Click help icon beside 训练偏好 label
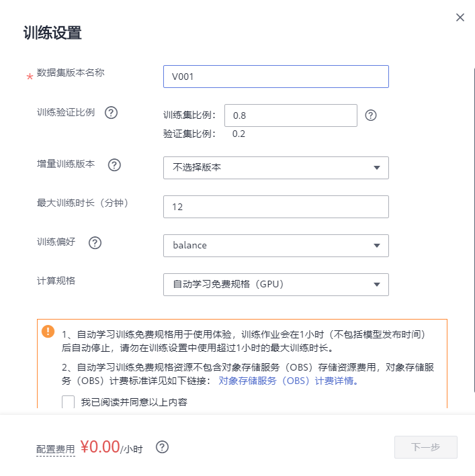475x476 pixels. click(95, 243)
